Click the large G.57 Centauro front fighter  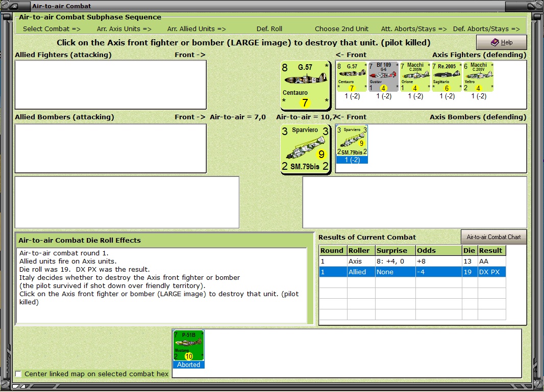point(305,85)
